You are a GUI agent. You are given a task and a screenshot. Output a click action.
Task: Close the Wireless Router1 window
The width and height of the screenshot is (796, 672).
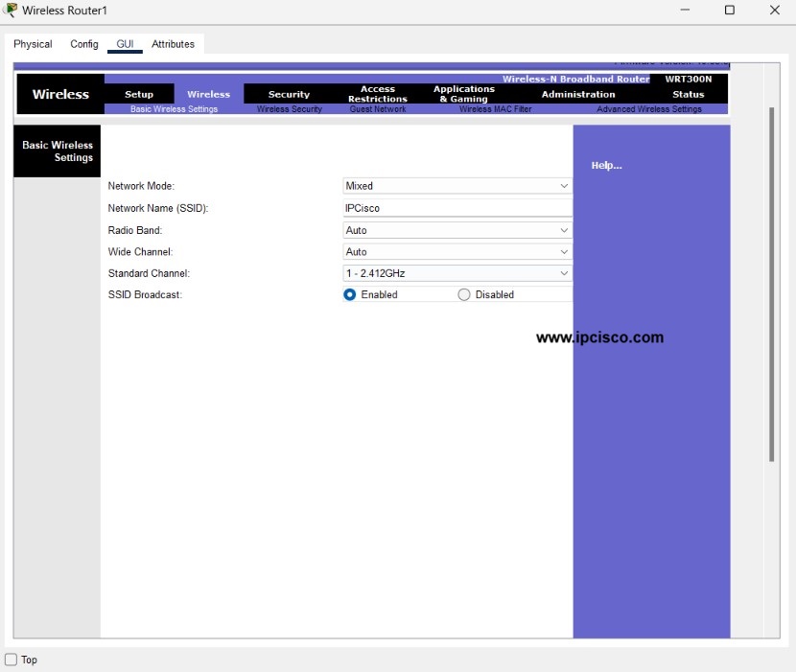tap(775, 10)
